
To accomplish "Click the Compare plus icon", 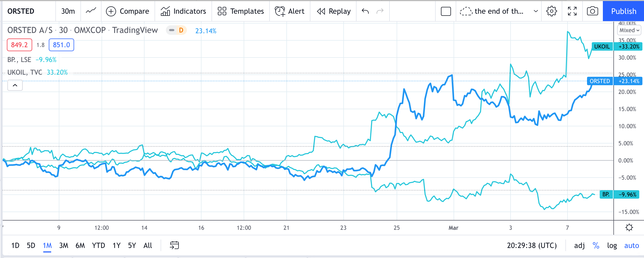I will [x=111, y=11].
